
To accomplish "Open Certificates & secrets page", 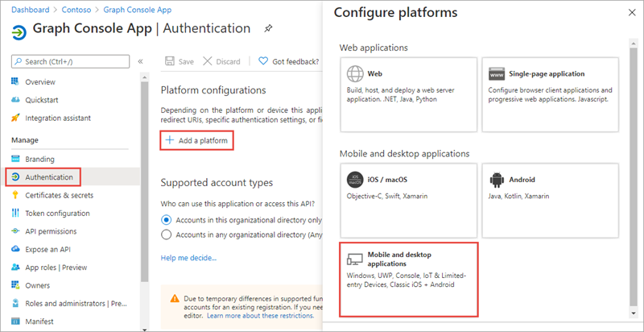I will click(x=59, y=195).
